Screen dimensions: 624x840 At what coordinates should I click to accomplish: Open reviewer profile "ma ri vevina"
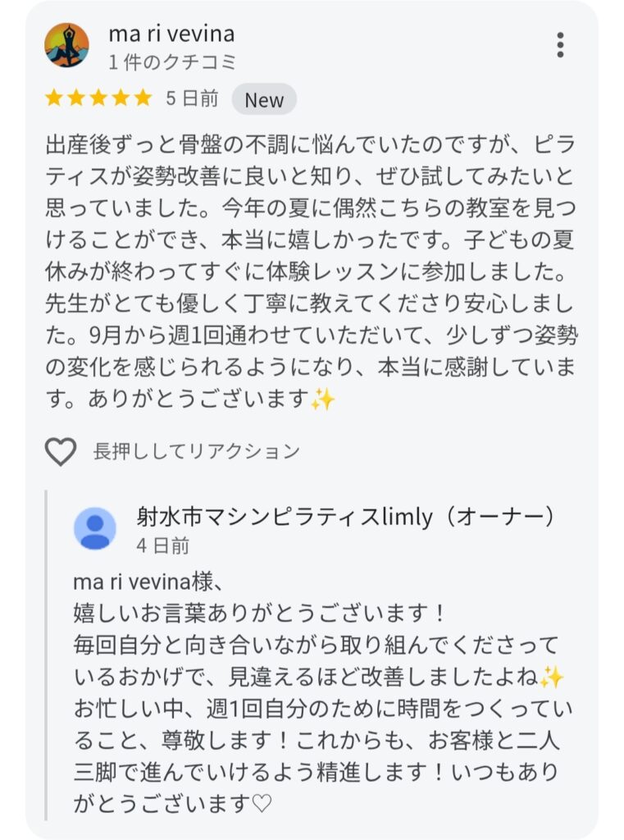[x=171, y=34]
